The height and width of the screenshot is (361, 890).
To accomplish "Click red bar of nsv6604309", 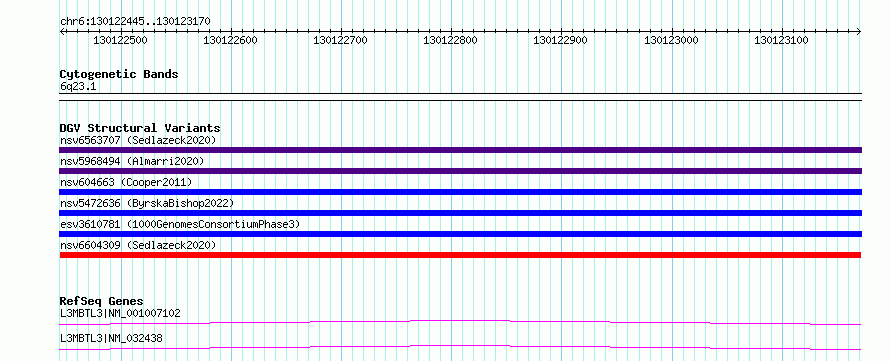I will pyautogui.click(x=460, y=255).
